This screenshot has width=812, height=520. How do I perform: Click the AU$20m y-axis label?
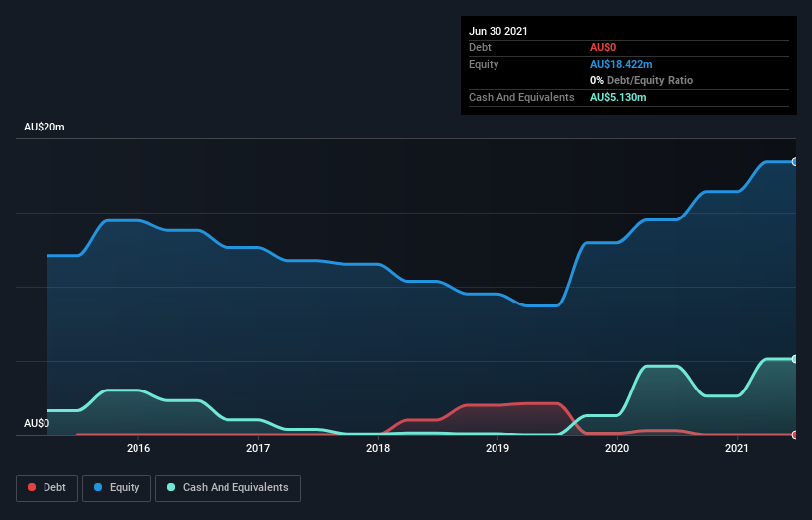tap(45, 127)
